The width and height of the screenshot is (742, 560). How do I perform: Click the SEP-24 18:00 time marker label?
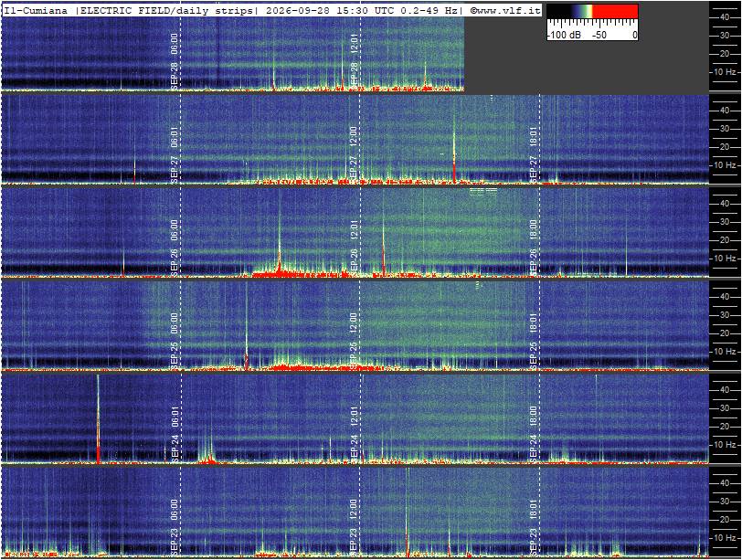click(534, 434)
